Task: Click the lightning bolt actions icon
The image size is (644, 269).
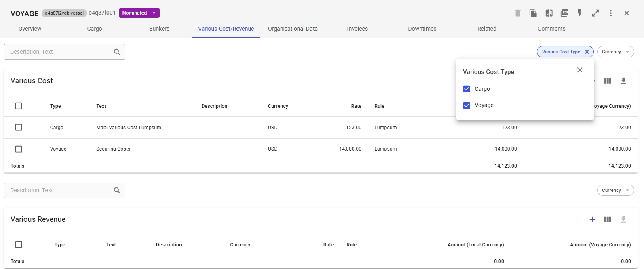Action: pos(580,13)
